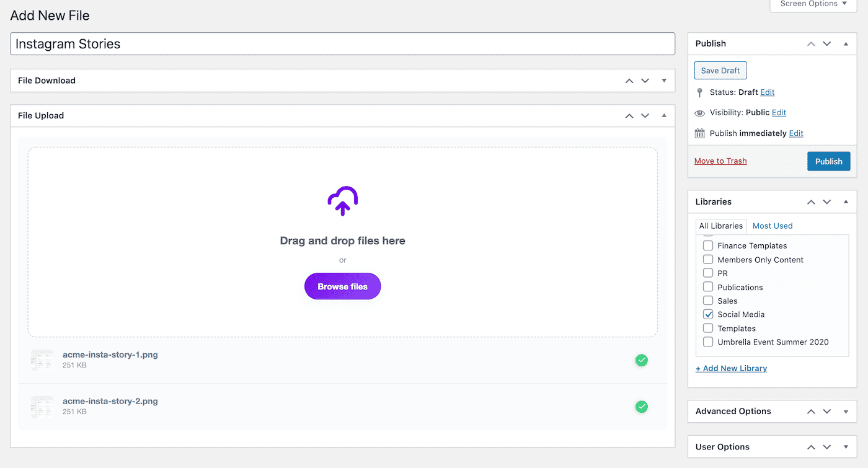Enable the Sales library checkbox
Viewport: 868px width, 468px height.
708,300
